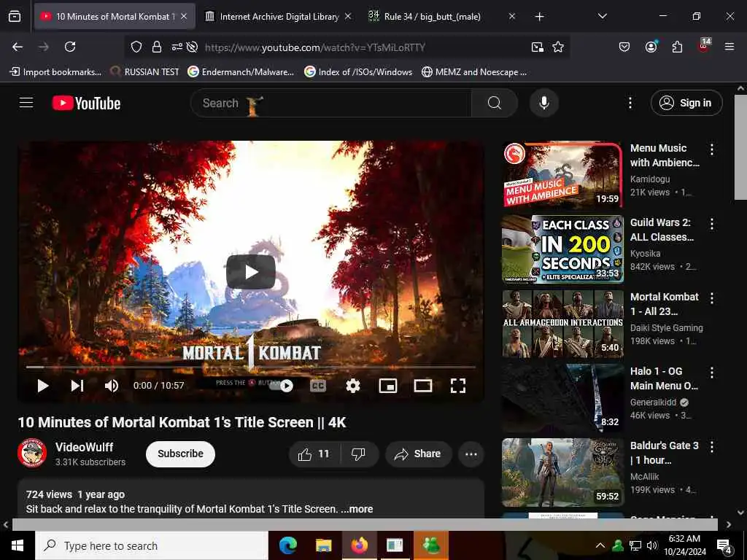Image resolution: width=747 pixels, height=560 pixels.
Task: Open player settings via the gear icon
Action: [x=352, y=386]
